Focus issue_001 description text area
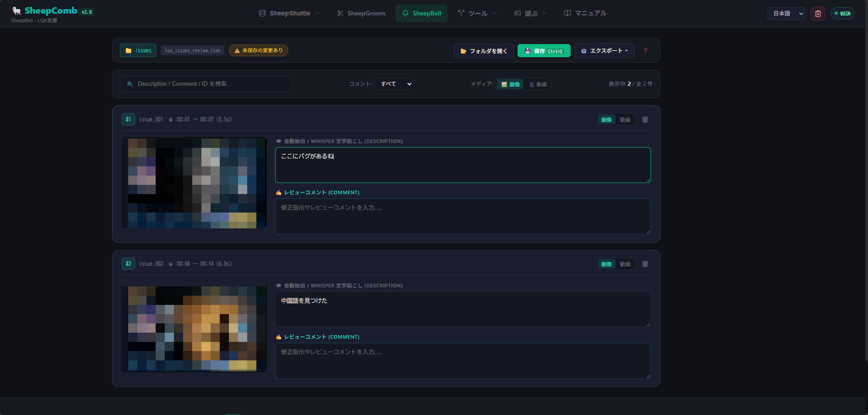The width and height of the screenshot is (868, 415). (x=463, y=165)
